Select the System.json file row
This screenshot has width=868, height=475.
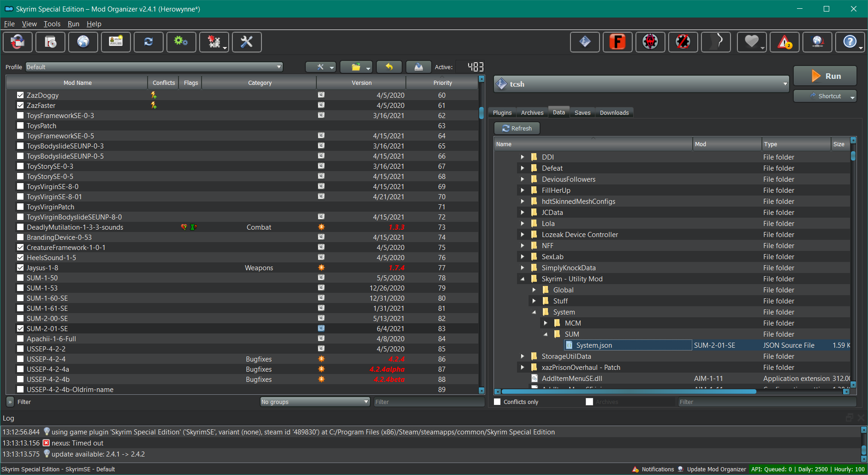[672, 345]
